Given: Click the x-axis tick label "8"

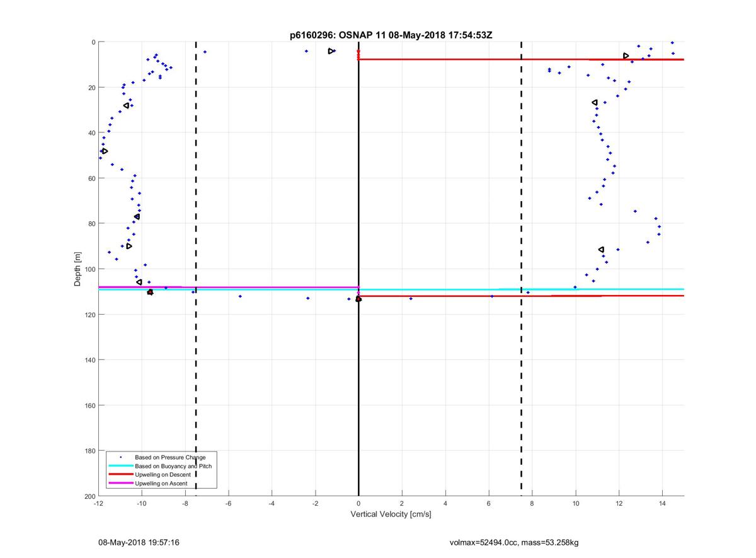Looking at the screenshot, I should pos(532,503).
